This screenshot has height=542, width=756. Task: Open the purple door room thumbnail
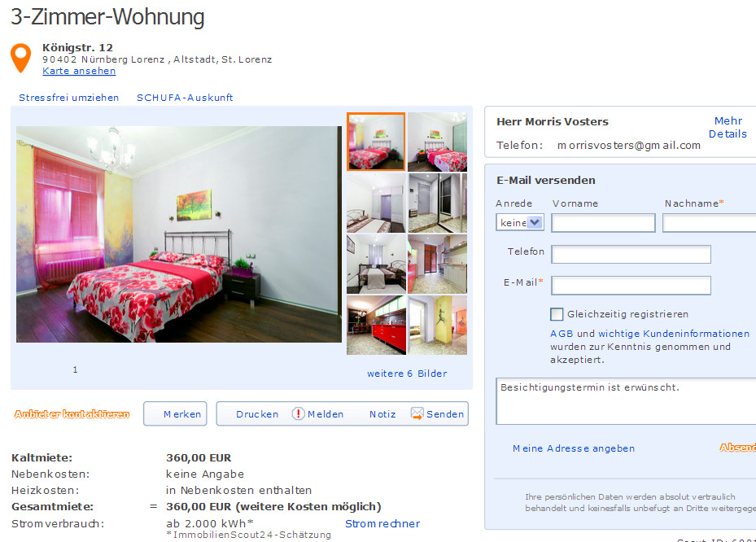376,203
